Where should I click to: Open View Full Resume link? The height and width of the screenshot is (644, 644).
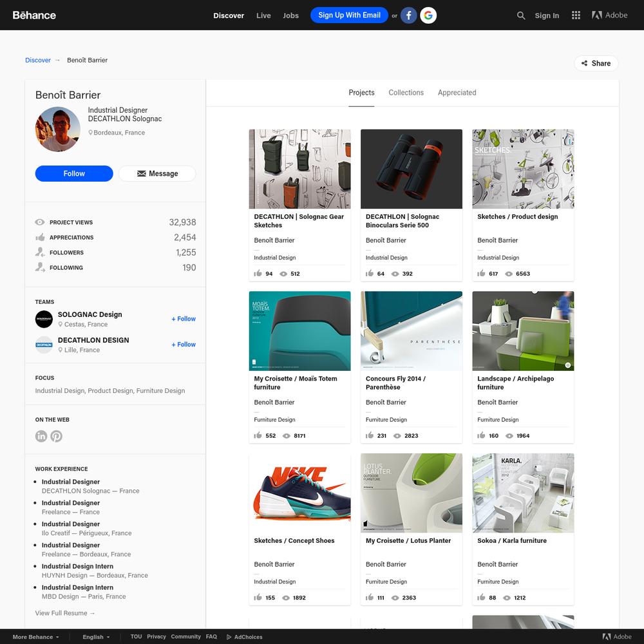tap(65, 613)
